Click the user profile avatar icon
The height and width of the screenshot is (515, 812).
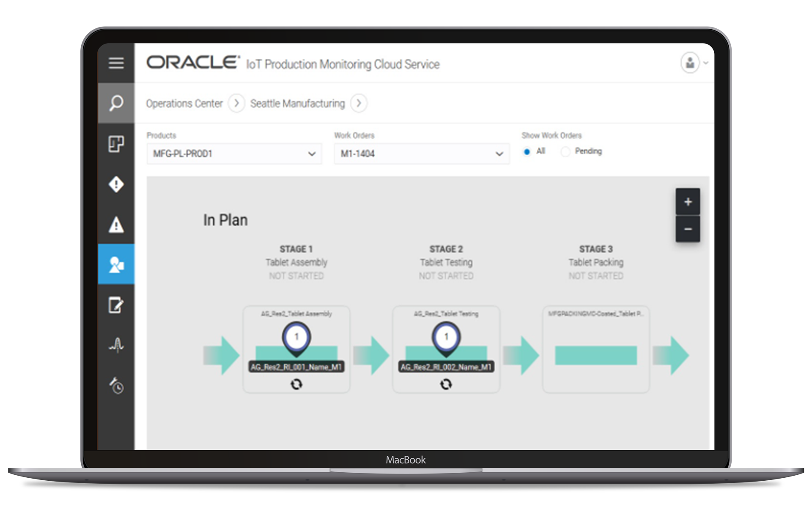coord(690,63)
